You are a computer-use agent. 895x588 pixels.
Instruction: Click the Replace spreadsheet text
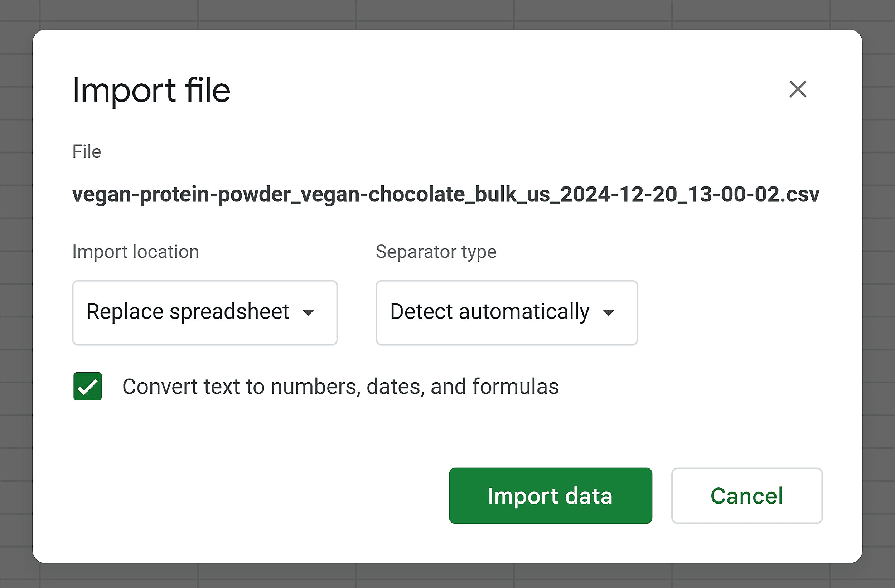188,312
